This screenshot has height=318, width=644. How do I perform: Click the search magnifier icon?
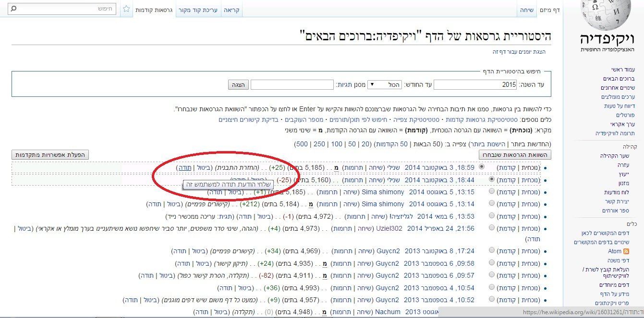pyautogui.click(x=14, y=9)
